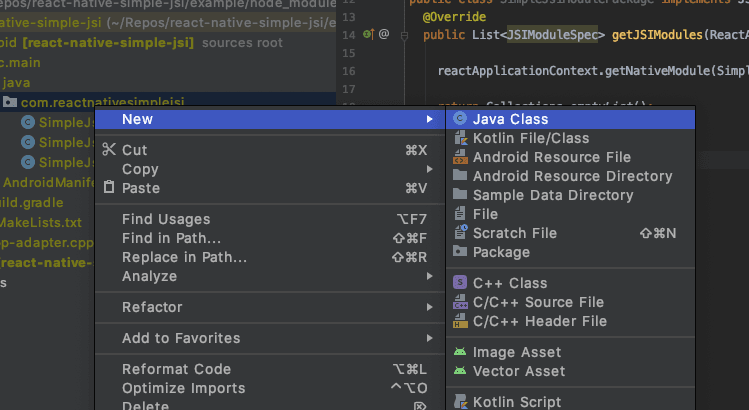Click the Android Resource File icon
This screenshot has width=749, height=410.
[460, 157]
